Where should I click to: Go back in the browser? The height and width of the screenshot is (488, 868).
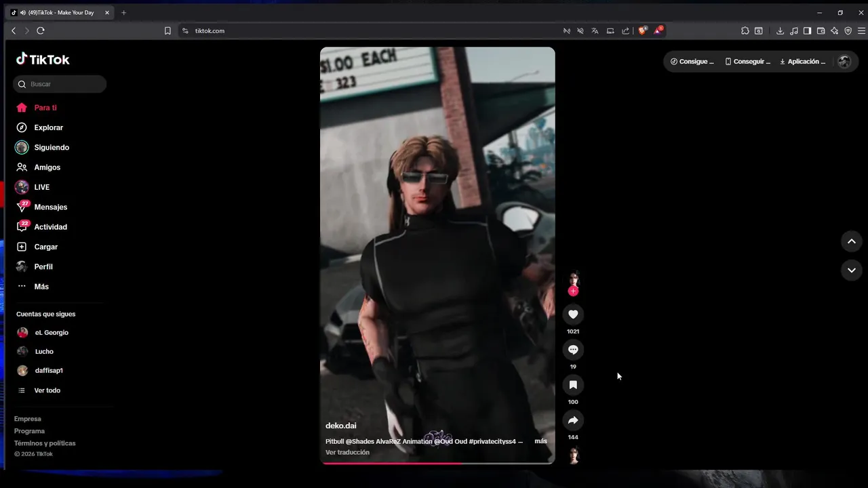tap(14, 30)
